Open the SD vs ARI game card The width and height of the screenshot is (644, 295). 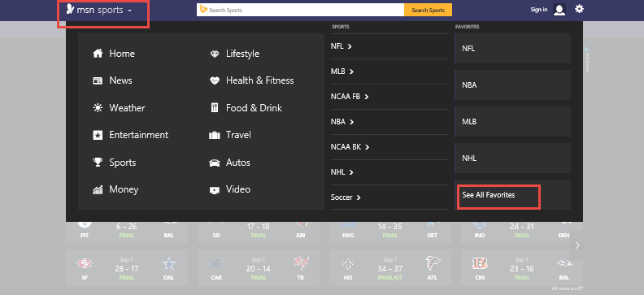click(x=259, y=232)
